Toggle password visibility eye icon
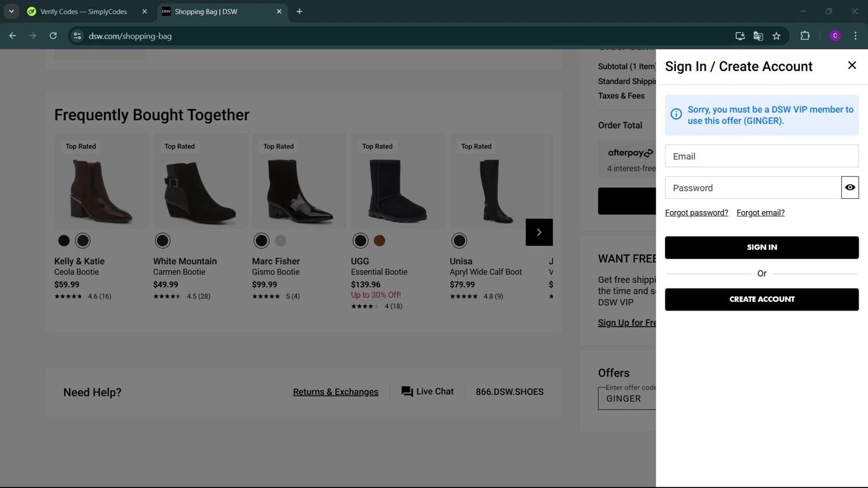868x488 pixels. pos(849,187)
